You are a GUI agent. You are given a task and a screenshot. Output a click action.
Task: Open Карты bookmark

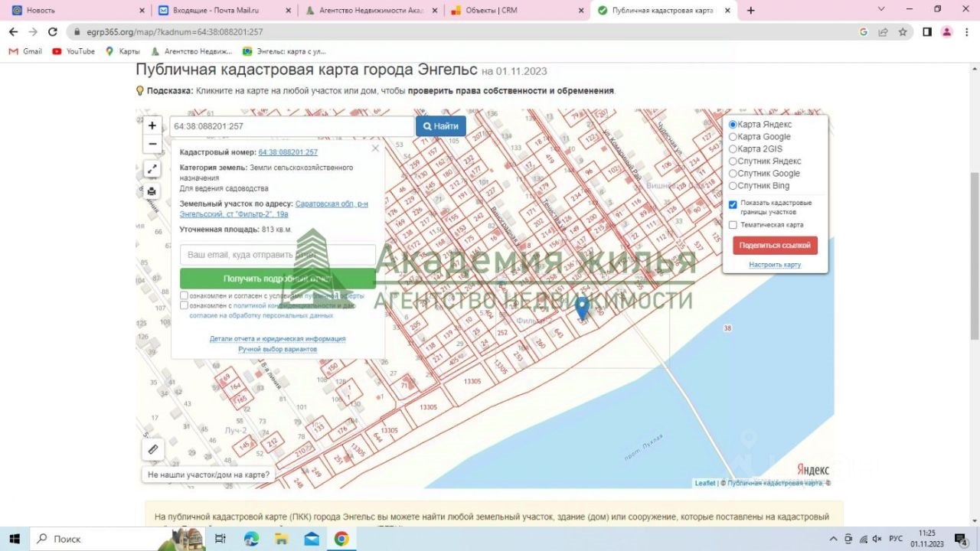122,51
